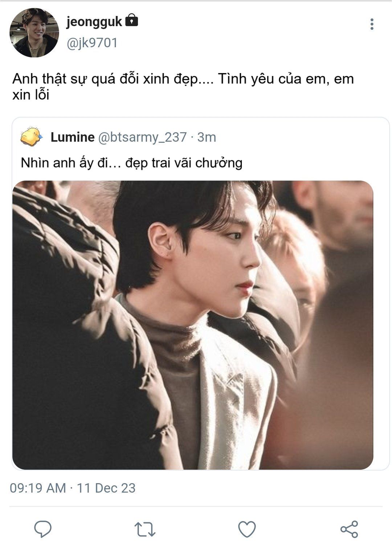Open the quoted tweet's 3m timestamp
This screenshot has width=392, height=550.
coord(207,137)
